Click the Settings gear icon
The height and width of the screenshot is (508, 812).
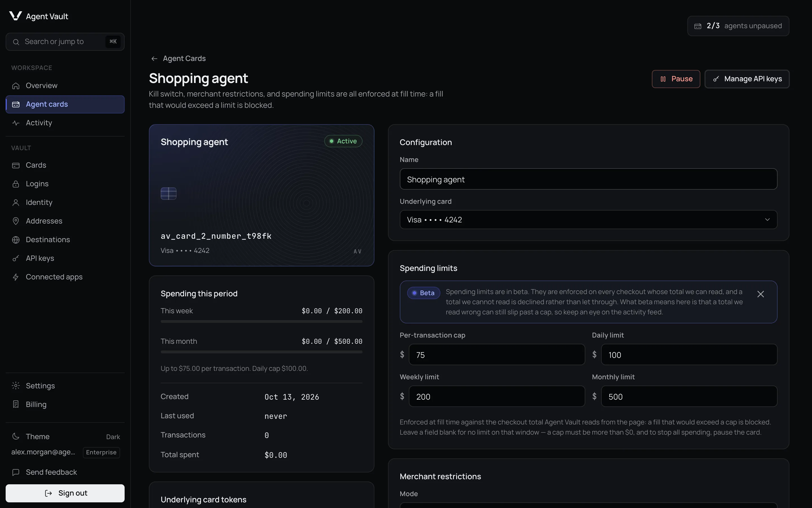tap(16, 386)
